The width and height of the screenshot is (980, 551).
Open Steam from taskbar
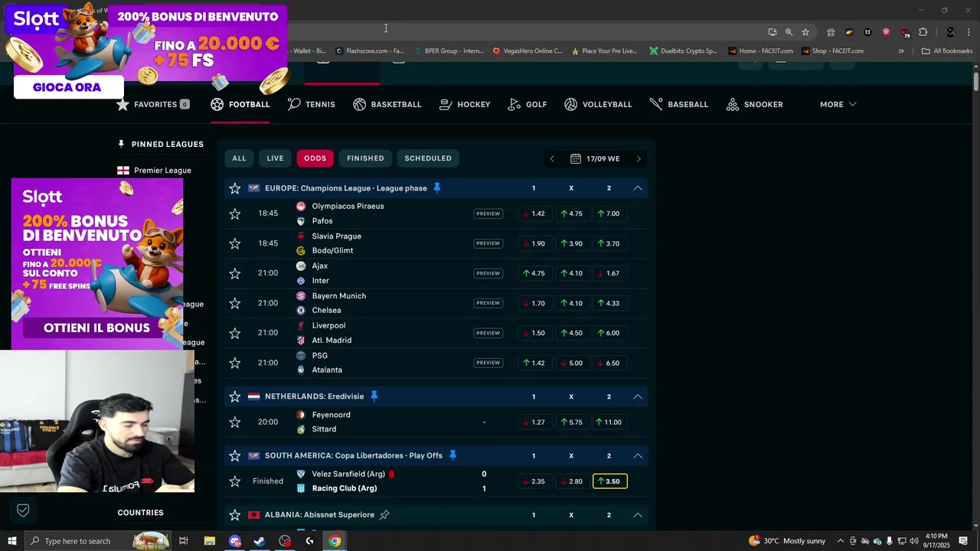pos(260,541)
